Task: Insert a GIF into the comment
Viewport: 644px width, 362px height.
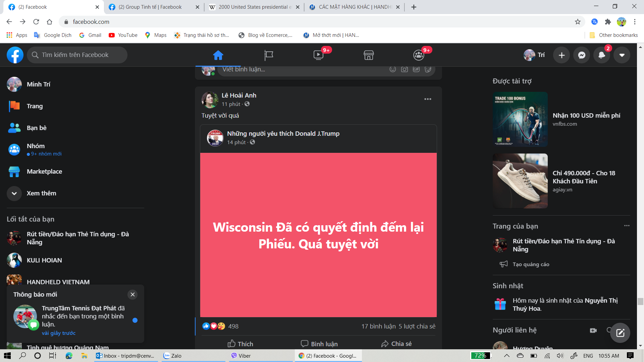Action: pyautogui.click(x=416, y=69)
